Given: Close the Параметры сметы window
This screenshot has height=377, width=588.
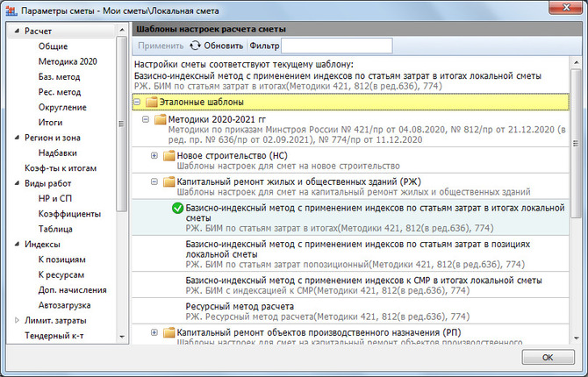Looking at the screenshot, I should [567, 7].
